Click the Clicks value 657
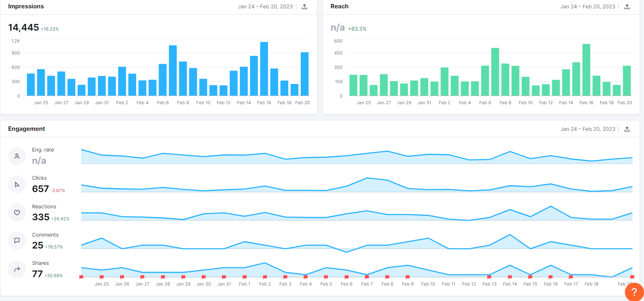 (x=41, y=189)
